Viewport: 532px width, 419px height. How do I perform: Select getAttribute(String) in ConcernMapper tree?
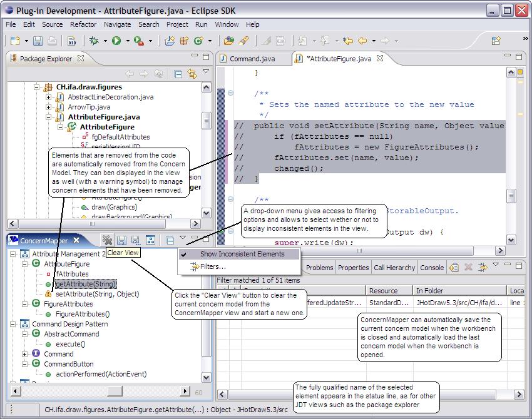coord(86,284)
